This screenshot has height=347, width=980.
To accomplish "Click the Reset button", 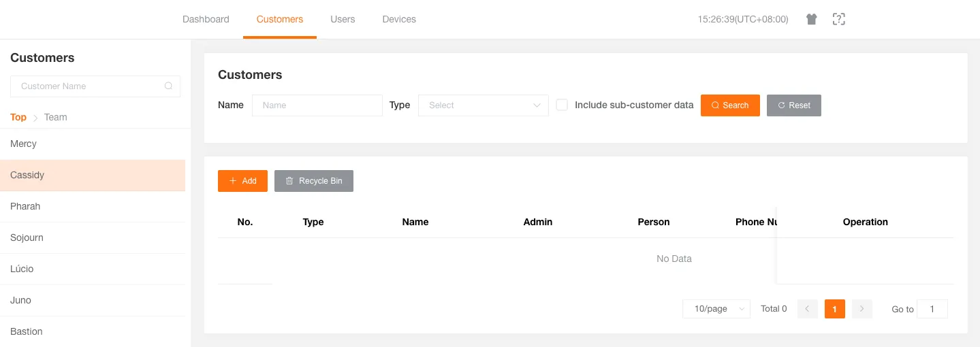I will pyautogui.click(x=793, y=105).
